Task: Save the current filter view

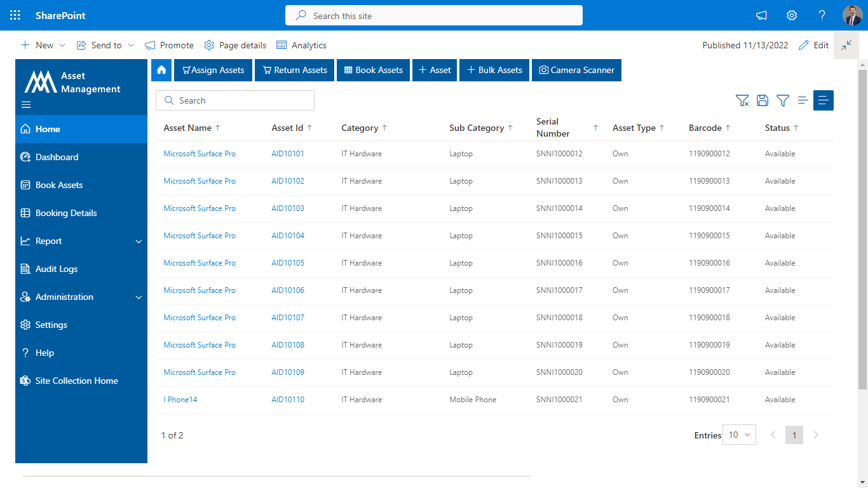Action: (763, 100)
